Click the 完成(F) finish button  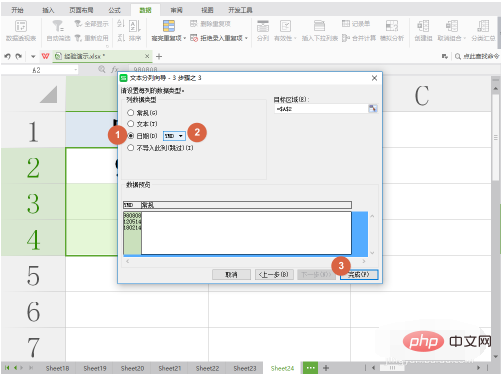[359, 275]
